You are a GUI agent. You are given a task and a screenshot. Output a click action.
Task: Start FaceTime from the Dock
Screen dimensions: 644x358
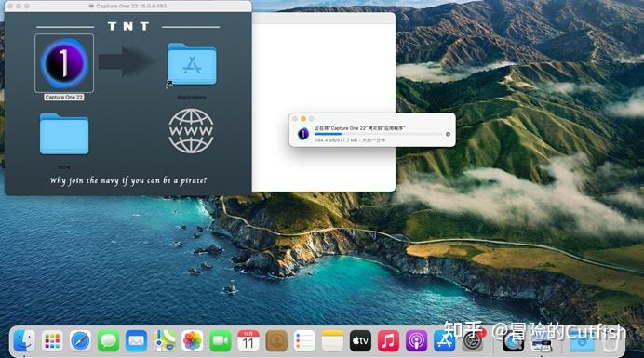point(221,340)
